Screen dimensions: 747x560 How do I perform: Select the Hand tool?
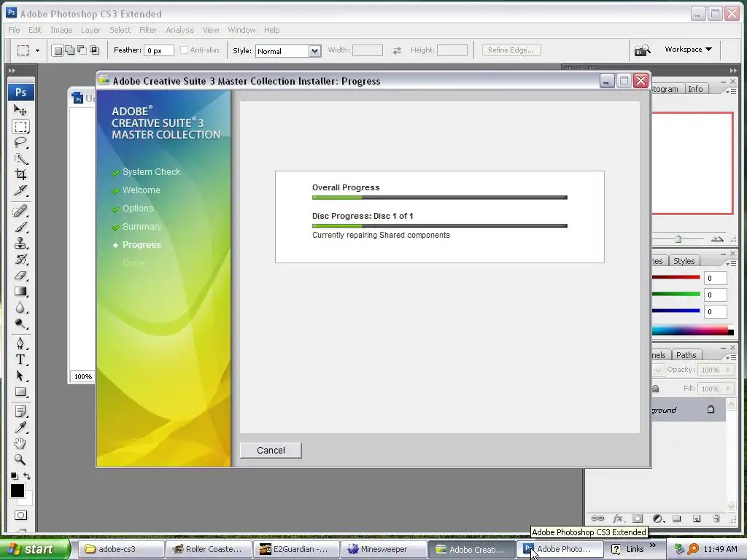(x=20, y=444)
